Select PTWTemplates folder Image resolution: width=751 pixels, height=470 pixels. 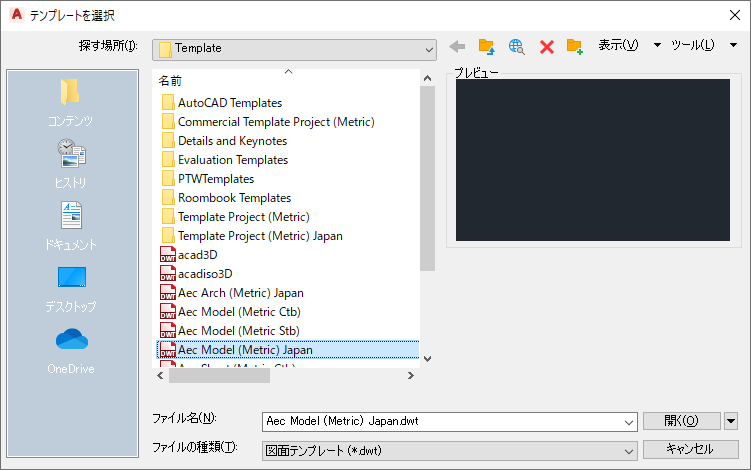pos(208,179)
